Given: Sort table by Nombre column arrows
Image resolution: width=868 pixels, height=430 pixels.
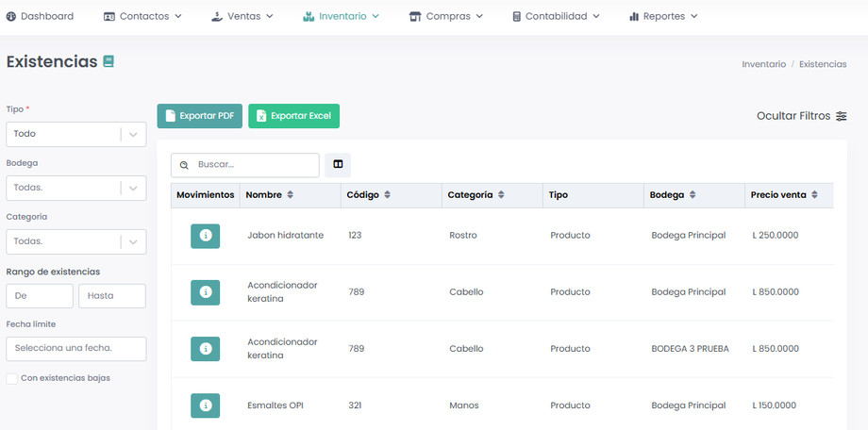Looking at the screenshot, I should 291,195.
